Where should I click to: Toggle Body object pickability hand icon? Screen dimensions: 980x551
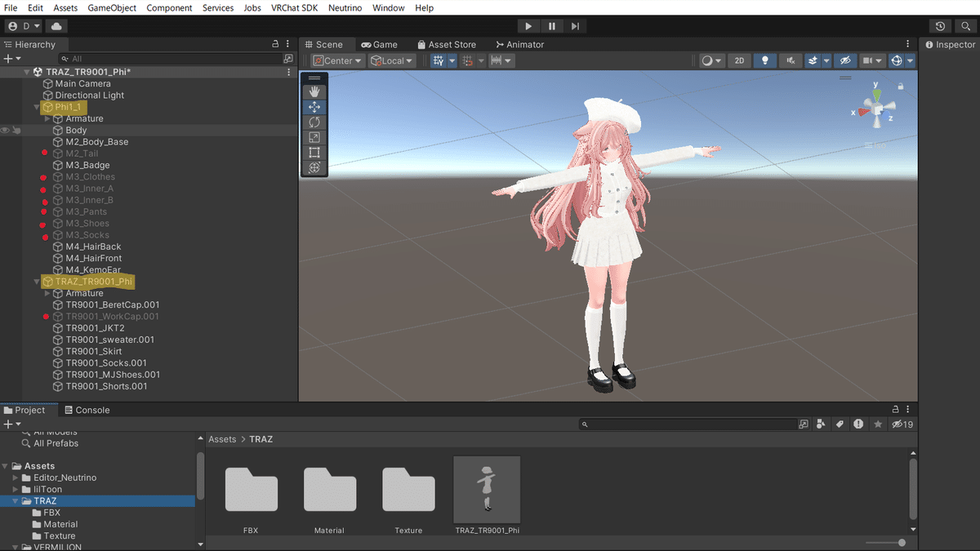pos(16,130)
